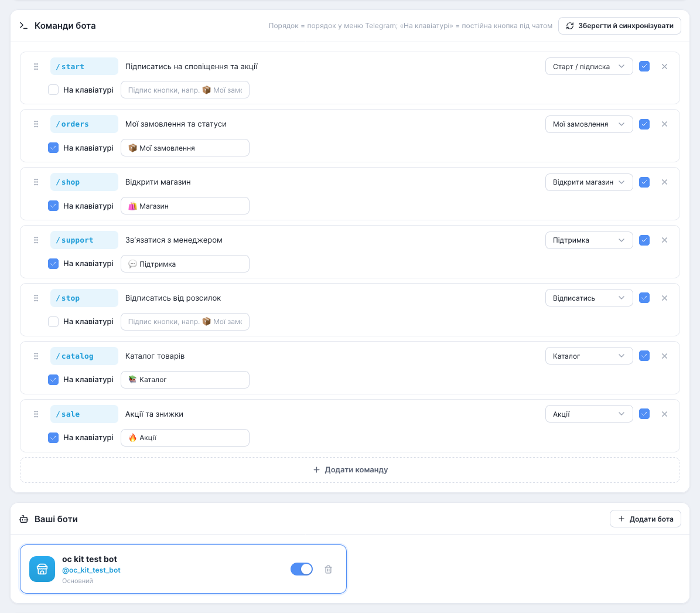Disable the /support command enabled checkbox
700x613 pixels.
click(644, 240)
